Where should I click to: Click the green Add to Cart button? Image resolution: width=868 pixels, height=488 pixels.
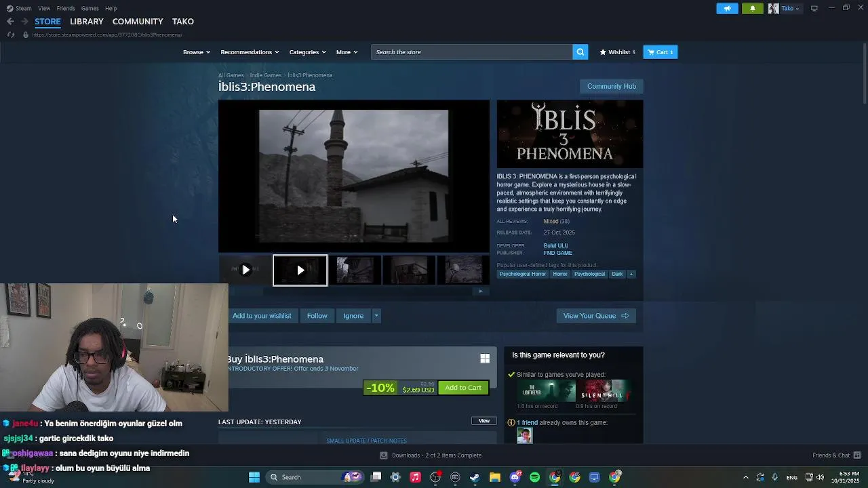(x=463, y=388)
